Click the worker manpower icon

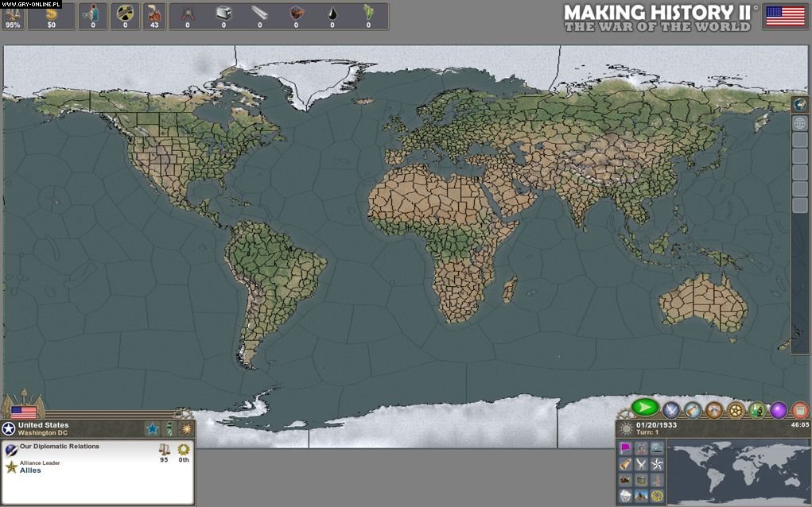(x=93, y=13)
